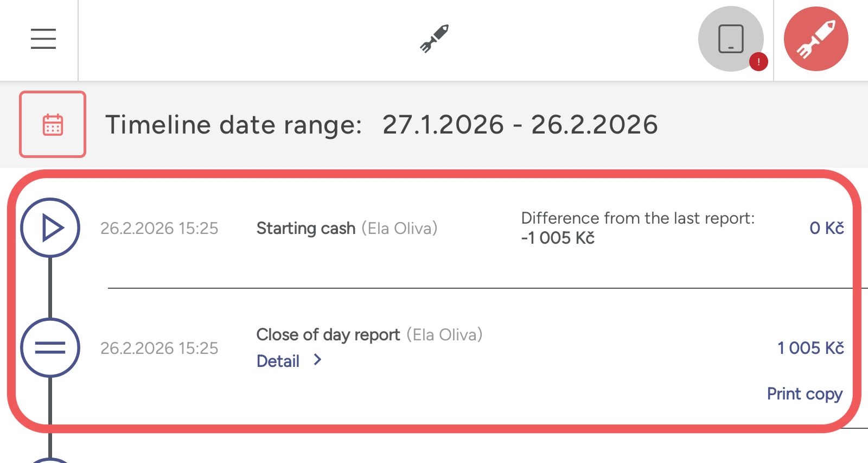
Task: Click the center fork-and-pen logo
Action: click(x=435, y=39)
